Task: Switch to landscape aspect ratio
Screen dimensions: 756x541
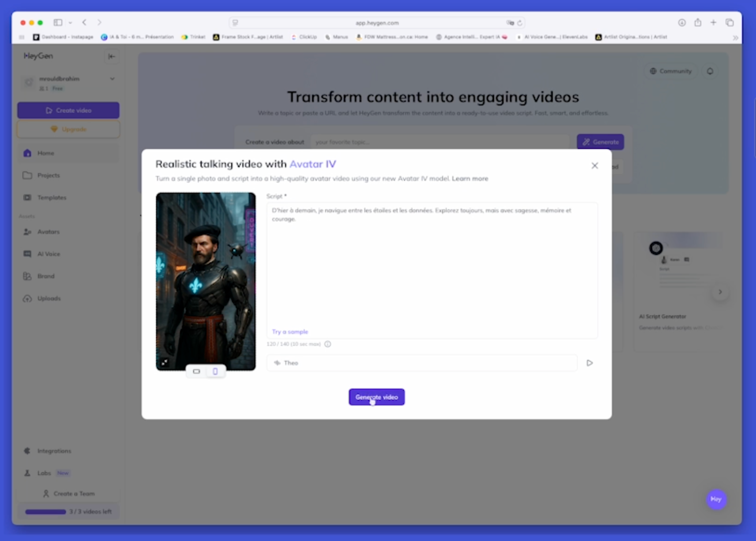Action: click(196, 371)
